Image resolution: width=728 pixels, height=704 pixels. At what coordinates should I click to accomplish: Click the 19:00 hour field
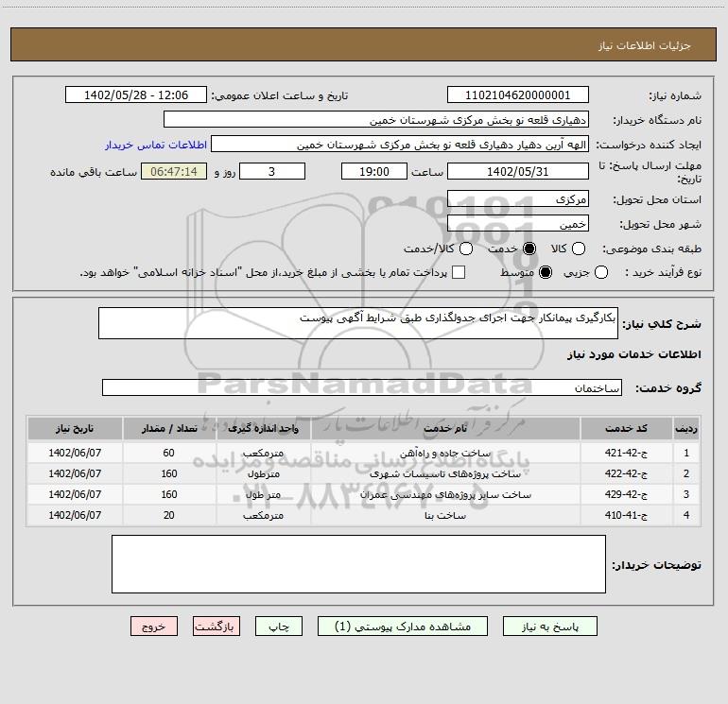[x=374, y=171]
